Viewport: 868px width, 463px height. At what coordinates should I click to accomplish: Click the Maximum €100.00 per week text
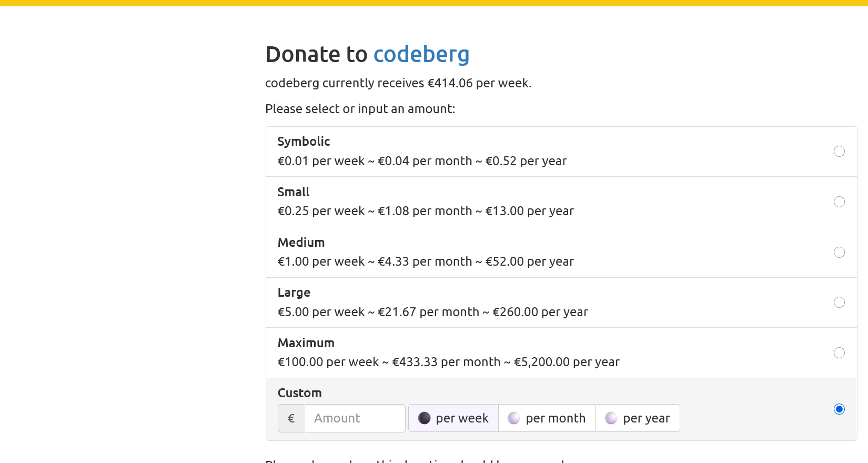pos(328,362)
